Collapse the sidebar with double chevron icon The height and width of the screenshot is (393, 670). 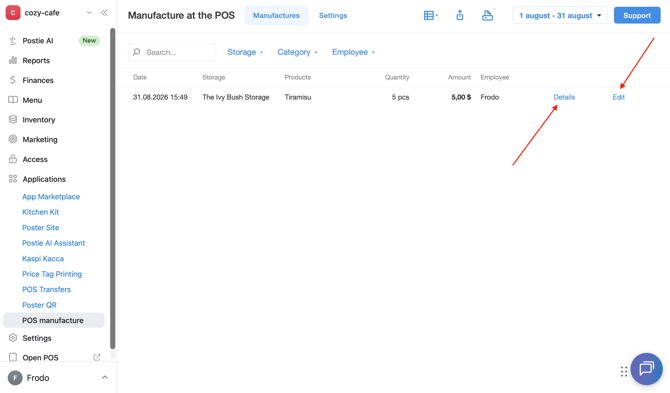[104, 13]
